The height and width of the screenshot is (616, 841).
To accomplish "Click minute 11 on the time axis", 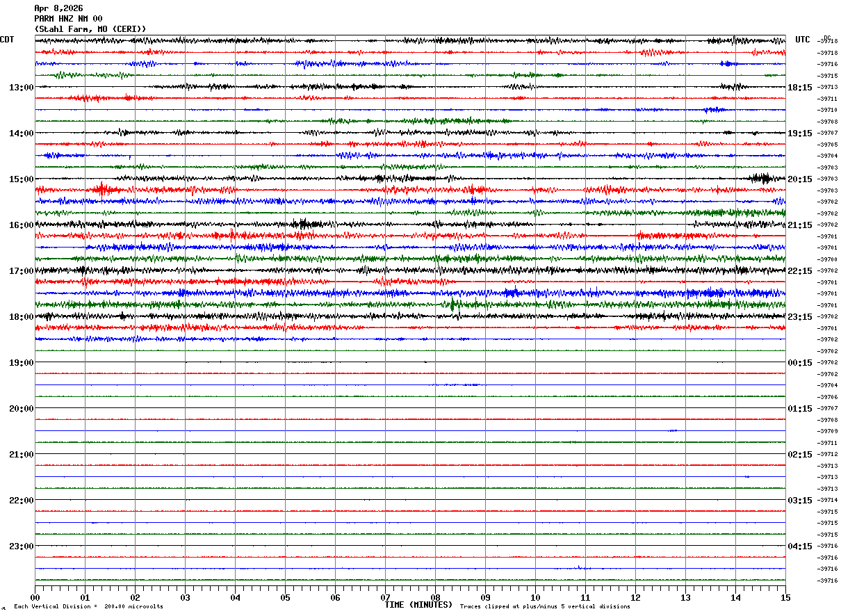I will coord(585,598).
